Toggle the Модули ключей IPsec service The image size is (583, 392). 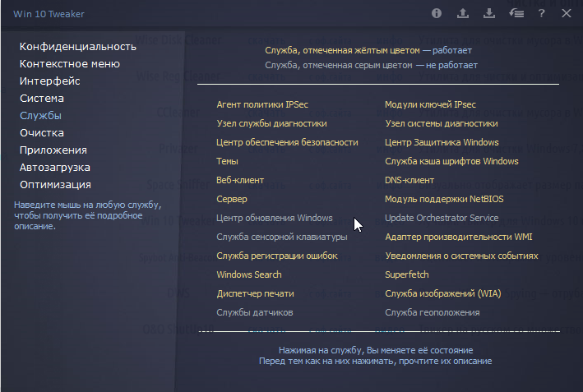pyautogui.click(x=431, y=105)
